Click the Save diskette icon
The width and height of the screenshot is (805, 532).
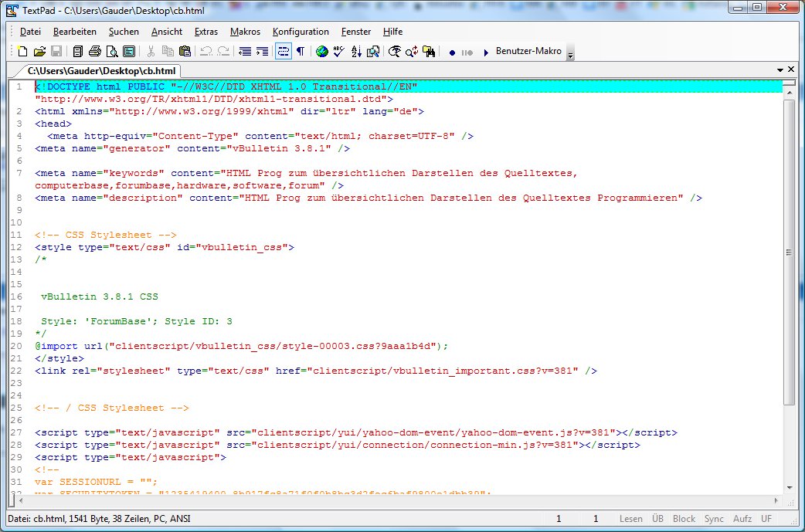click(56, 51)
